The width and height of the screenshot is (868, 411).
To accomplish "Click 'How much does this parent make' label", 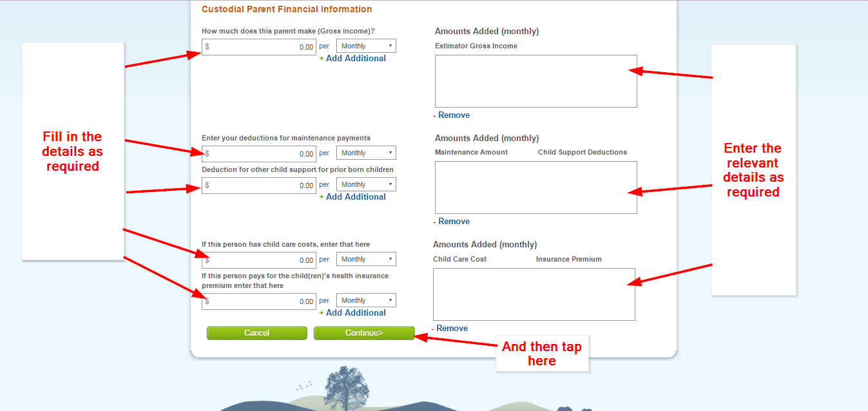I will coord(288,31).
